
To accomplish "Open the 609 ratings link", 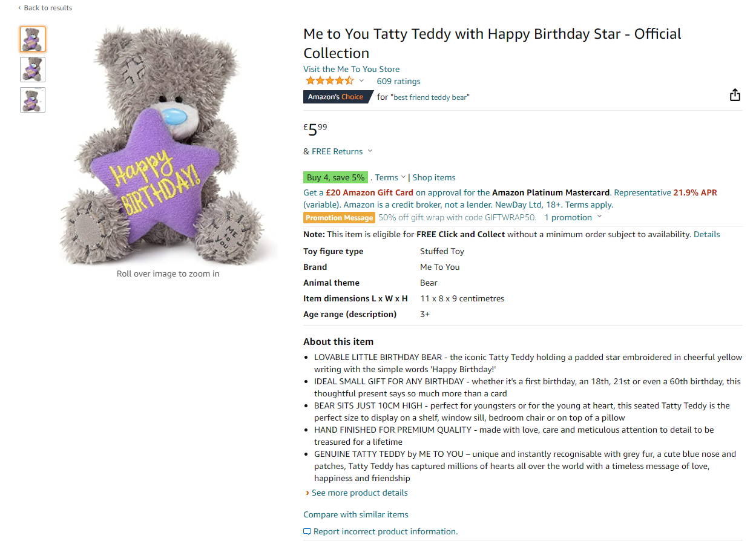I will coord(398,81).
